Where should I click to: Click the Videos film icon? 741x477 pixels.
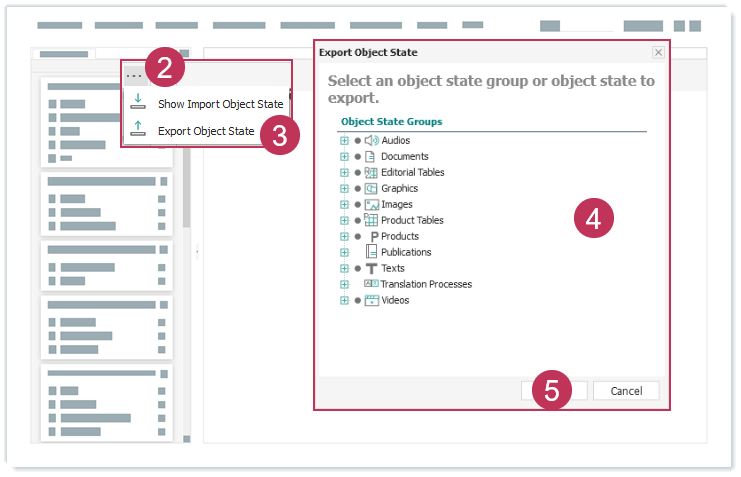[371, 300]
